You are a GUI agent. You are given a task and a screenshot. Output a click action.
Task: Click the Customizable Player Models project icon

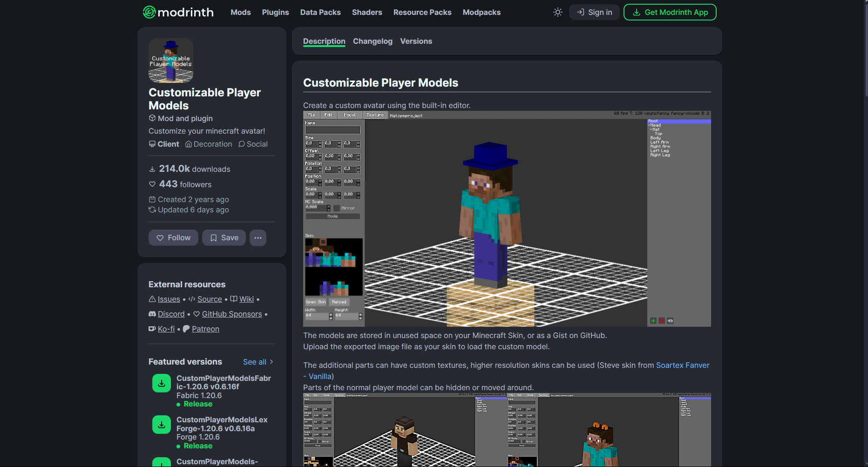coord(171,61)
